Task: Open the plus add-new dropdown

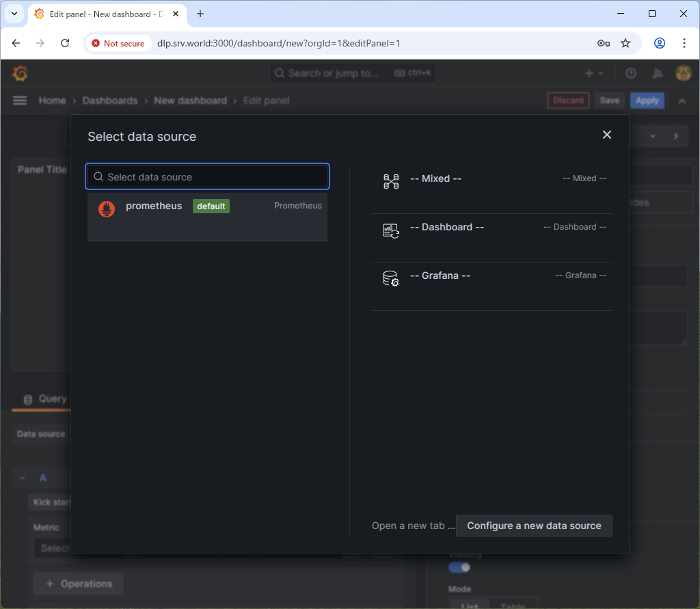Action: pyautogui.click(x=594, y=73)
